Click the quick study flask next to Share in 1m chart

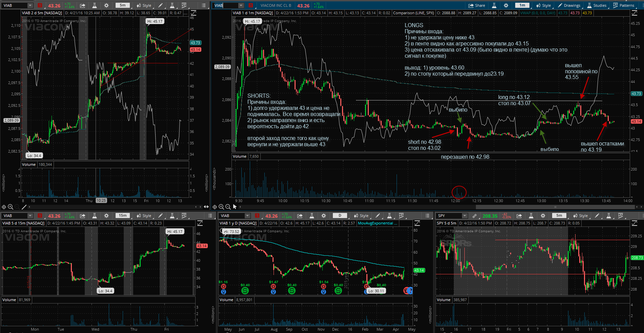pos(494,5)
